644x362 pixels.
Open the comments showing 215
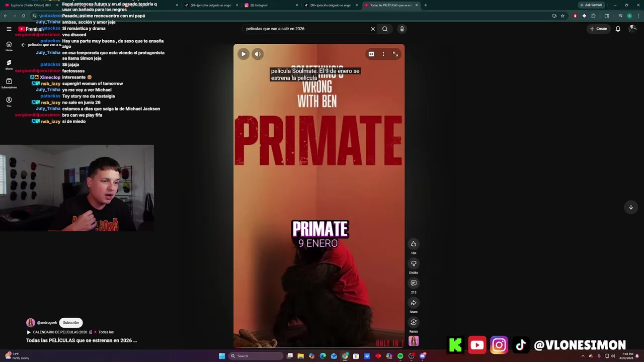[x=414, y=283]
